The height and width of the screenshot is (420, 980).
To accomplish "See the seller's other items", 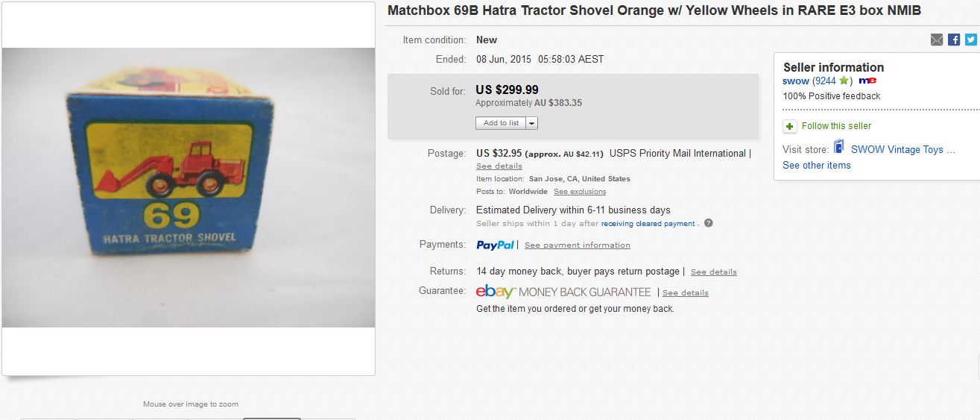I will (816, 166).
